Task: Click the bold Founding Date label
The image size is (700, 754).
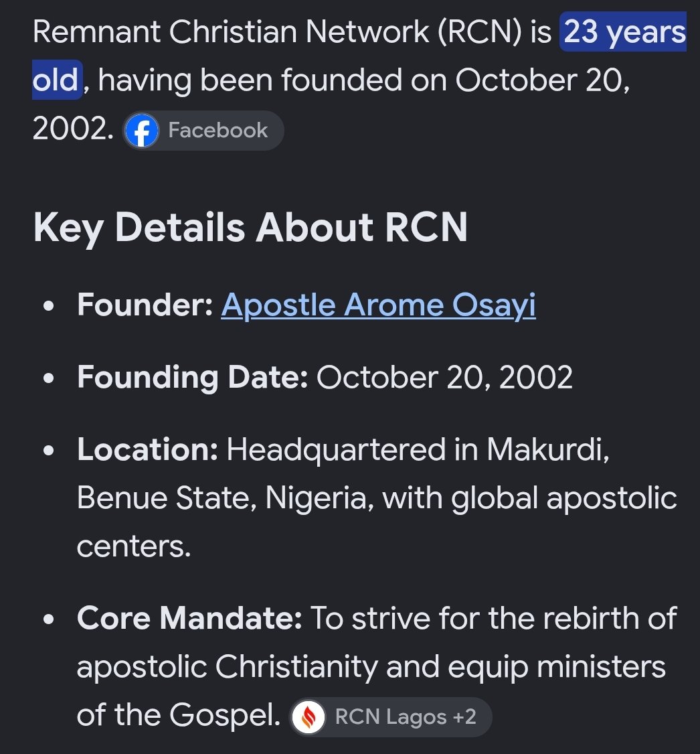Action: click(x=193, y=378)
